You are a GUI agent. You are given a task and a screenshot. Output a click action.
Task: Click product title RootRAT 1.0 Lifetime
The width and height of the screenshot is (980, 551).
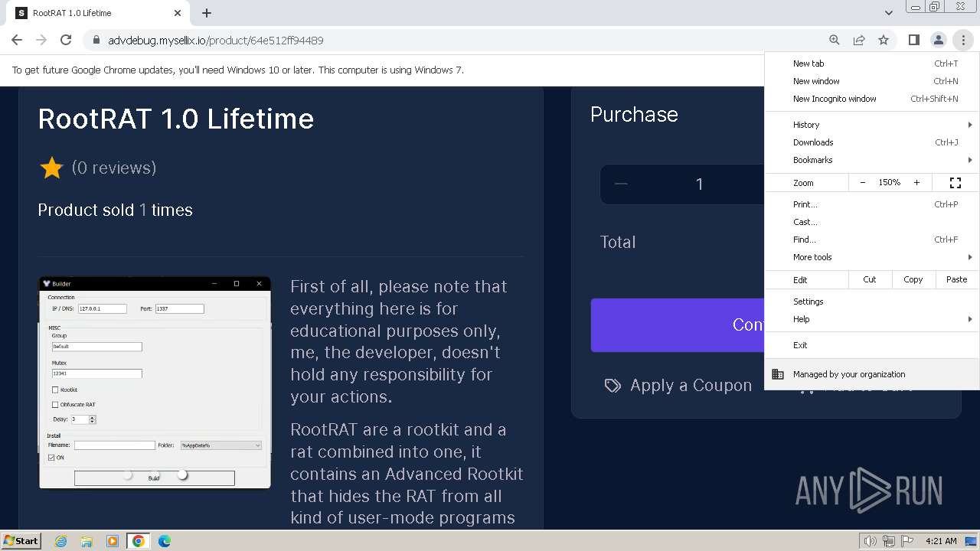(176, 119)
